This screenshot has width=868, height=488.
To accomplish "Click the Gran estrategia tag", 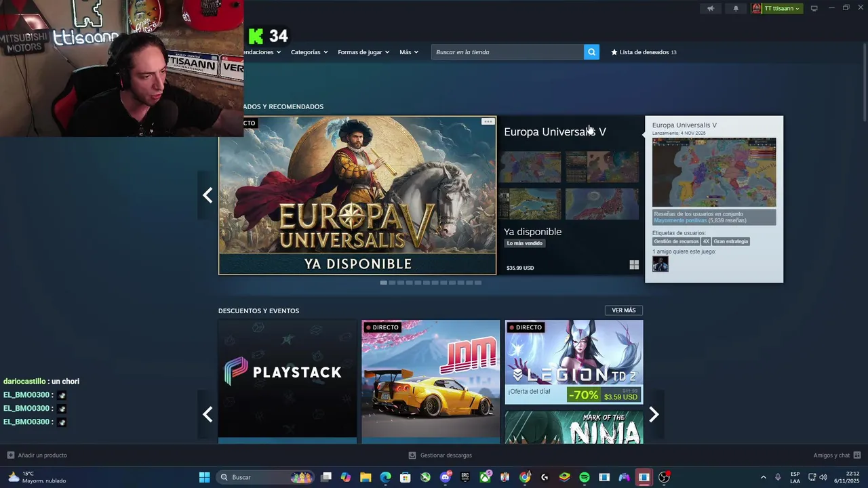I will pyautogui.click(x=730, y=241).
